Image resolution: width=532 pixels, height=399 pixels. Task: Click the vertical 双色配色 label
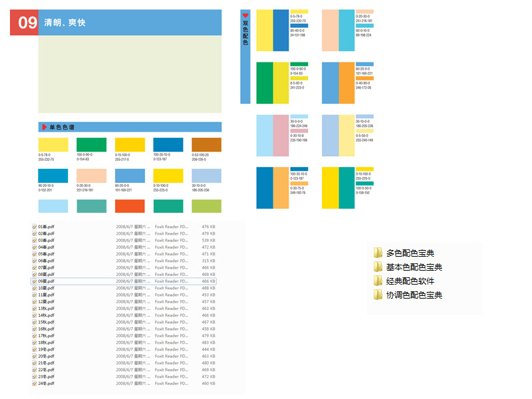[x=245, y=33]
